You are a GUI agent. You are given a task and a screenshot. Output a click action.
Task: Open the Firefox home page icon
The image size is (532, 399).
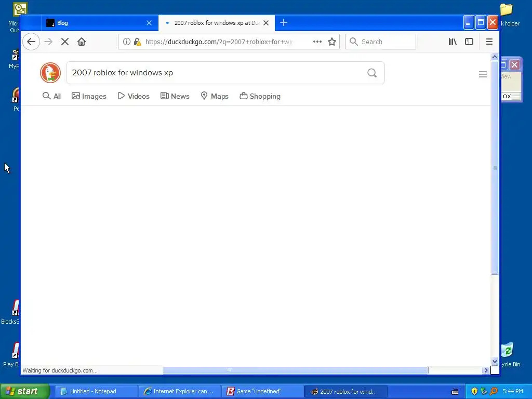(82, 42)
